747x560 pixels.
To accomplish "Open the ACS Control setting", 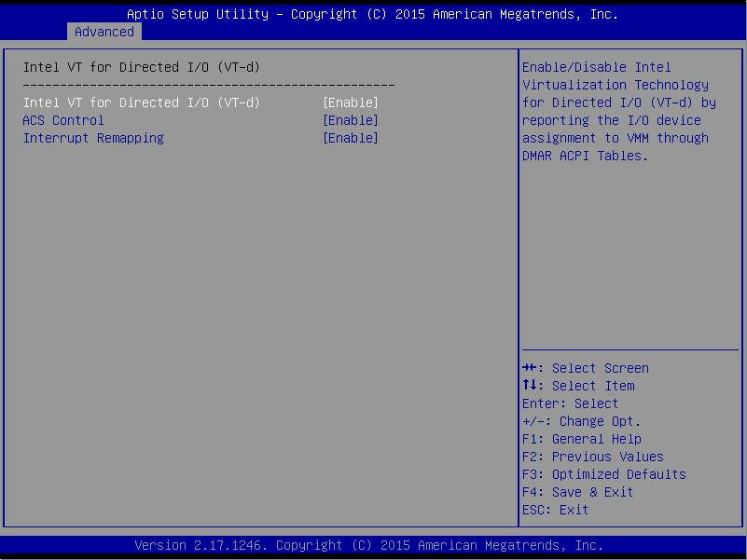I will (63, 120).
